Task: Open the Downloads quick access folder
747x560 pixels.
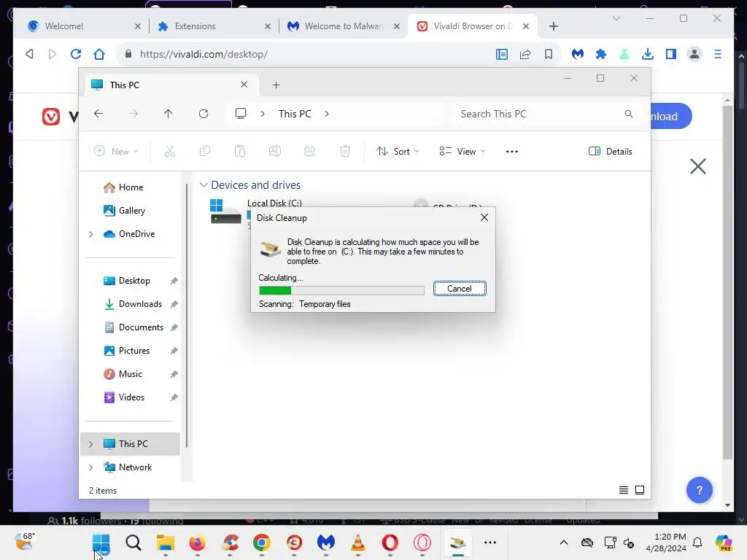Action: click(x=133, y=304)
